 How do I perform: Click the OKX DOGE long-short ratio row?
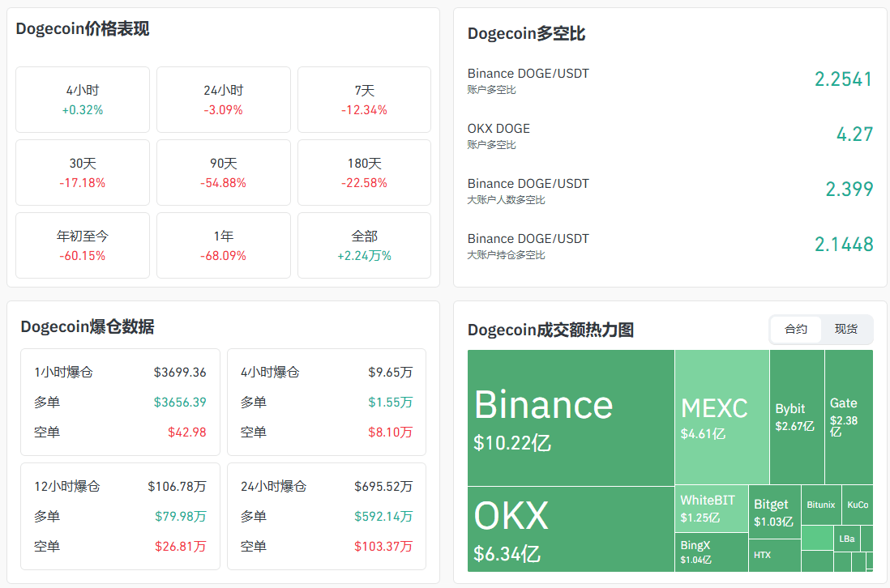(670, 135)
